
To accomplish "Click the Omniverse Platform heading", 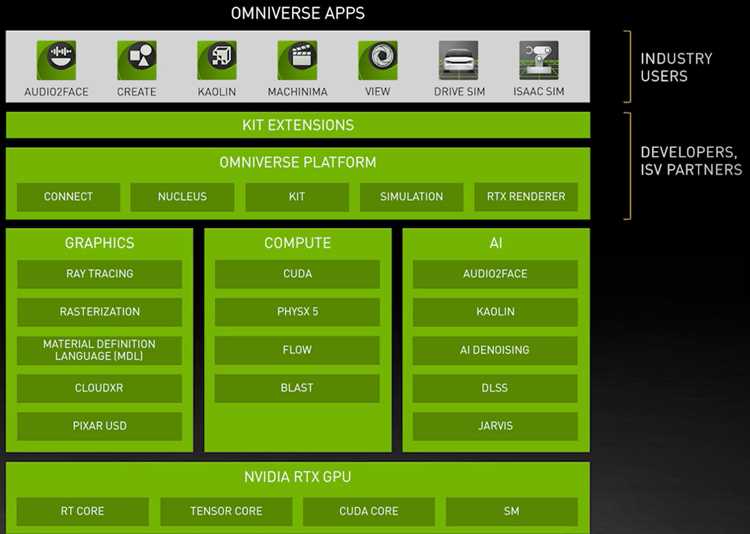I will click(x=298, y=163).
